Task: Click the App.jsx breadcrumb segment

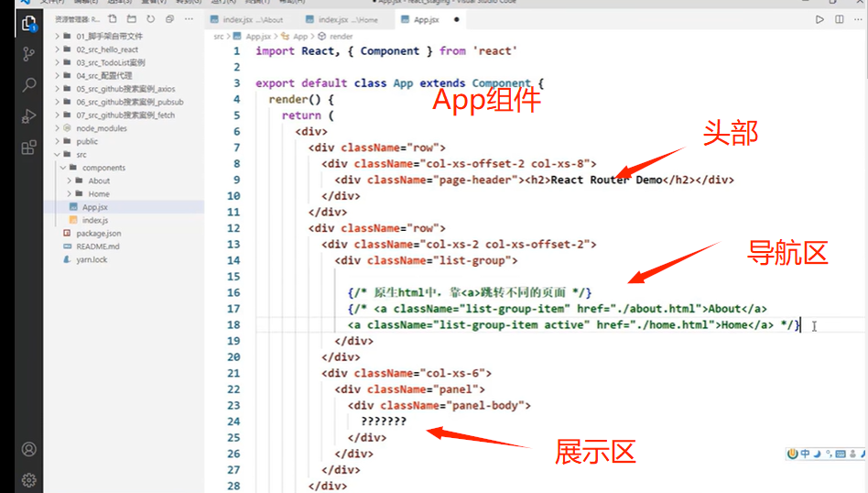Action: (258, 37)
